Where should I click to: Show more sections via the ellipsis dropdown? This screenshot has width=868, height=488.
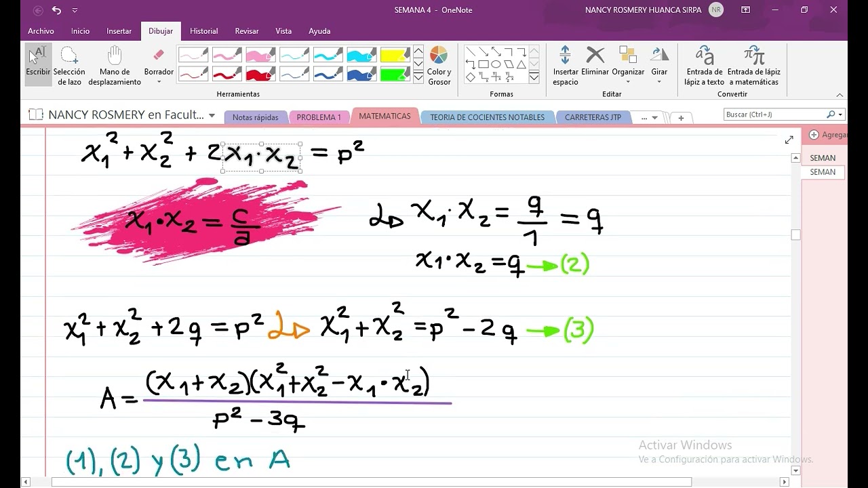[649, 117]
